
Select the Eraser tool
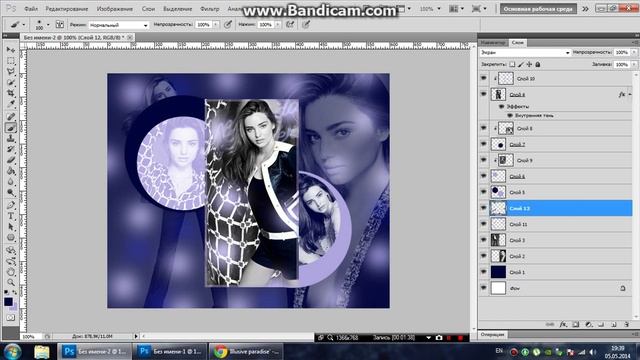click(x=11, y=160)
